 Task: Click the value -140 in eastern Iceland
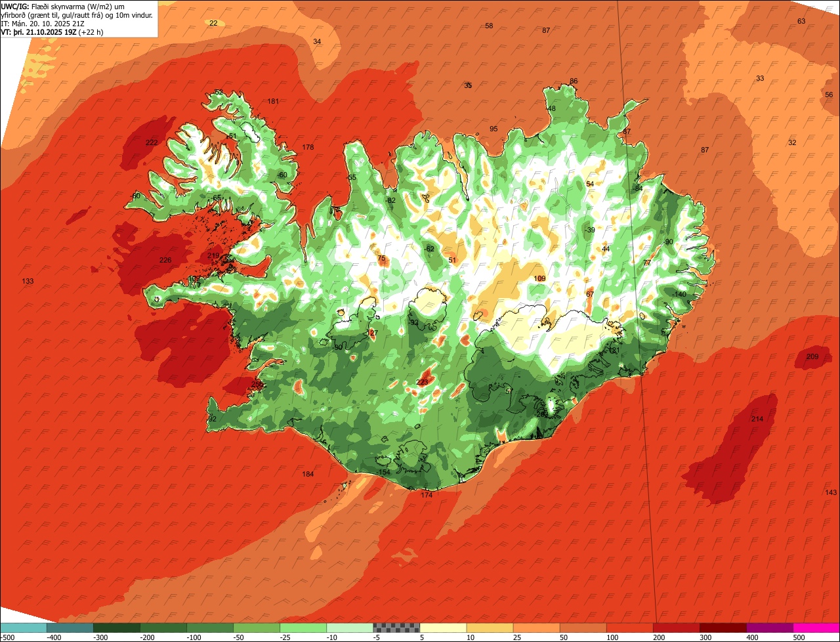(679, 294)
